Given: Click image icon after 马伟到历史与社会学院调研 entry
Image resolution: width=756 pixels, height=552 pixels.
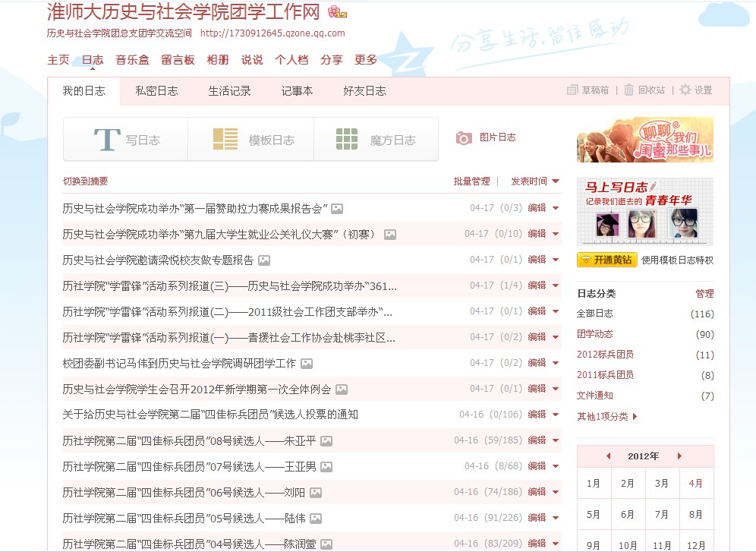Looking at the screenshot, I should point(307,364).
